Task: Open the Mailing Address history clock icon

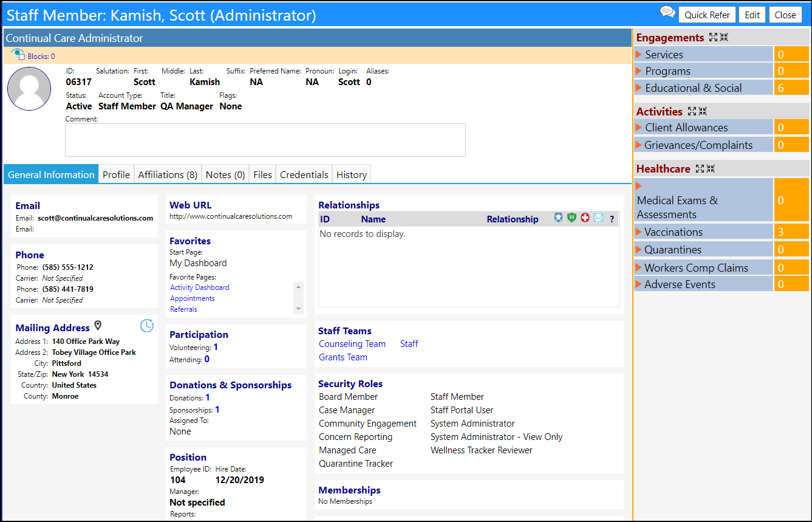Action: pos(147,326)
